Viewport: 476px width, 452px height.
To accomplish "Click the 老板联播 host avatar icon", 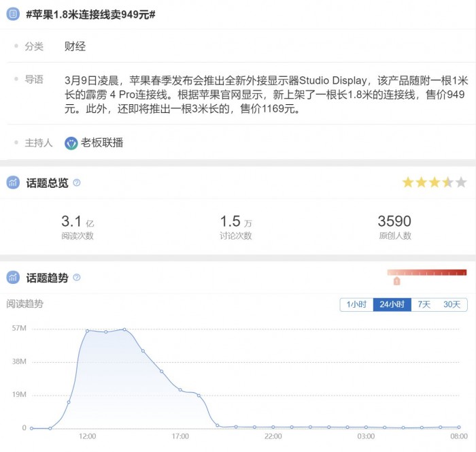I will click(x=71, y=143).
